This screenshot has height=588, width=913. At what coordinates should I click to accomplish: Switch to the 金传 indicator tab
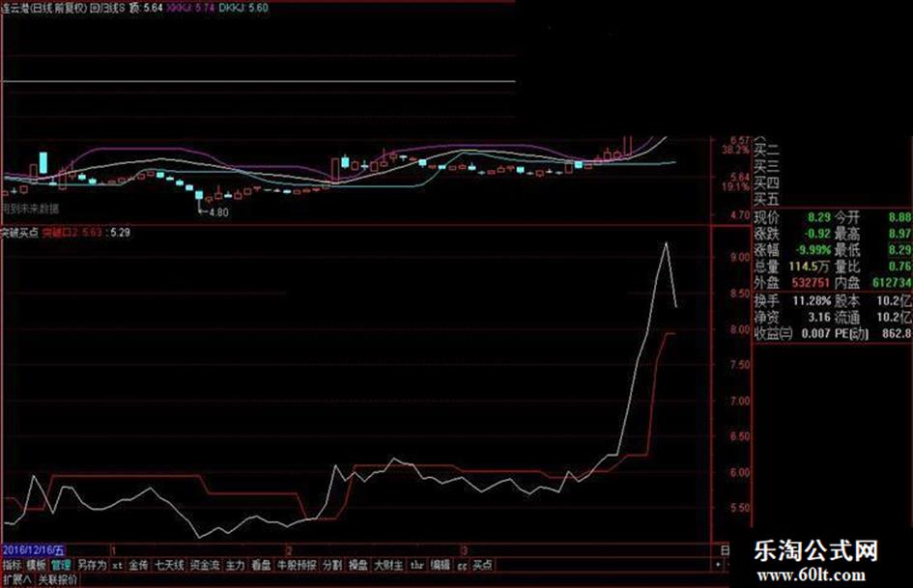(138, 565)
